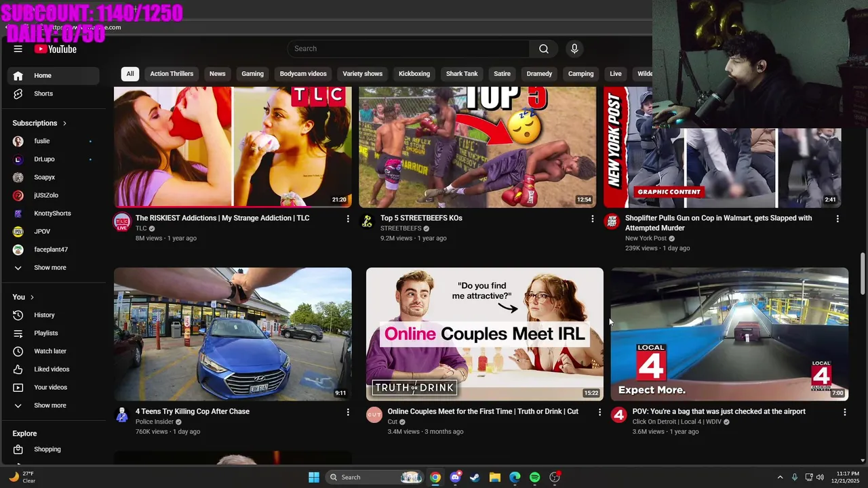Select the Kickboxing chip
868x488 pixels.
[414, 74]
